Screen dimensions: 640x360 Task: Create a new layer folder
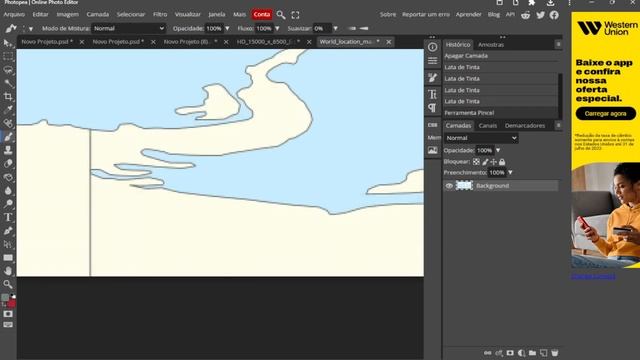click(532, 353)
